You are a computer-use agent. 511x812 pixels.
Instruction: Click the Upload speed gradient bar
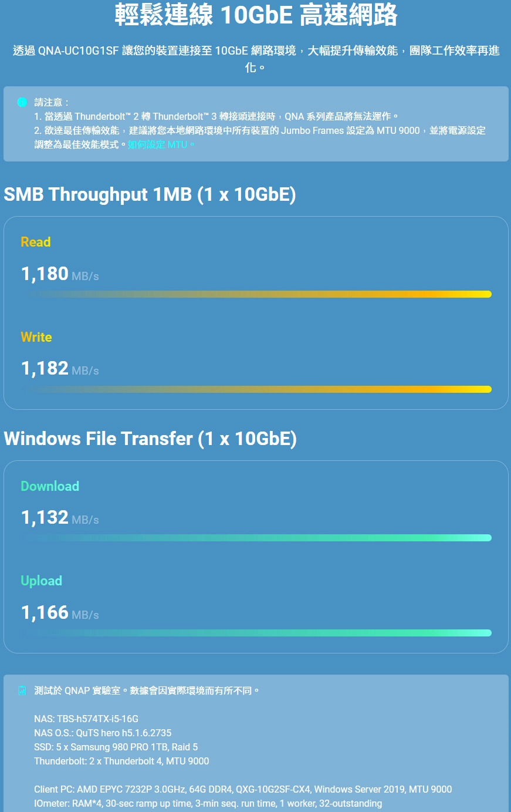click(x=256, y=633)
